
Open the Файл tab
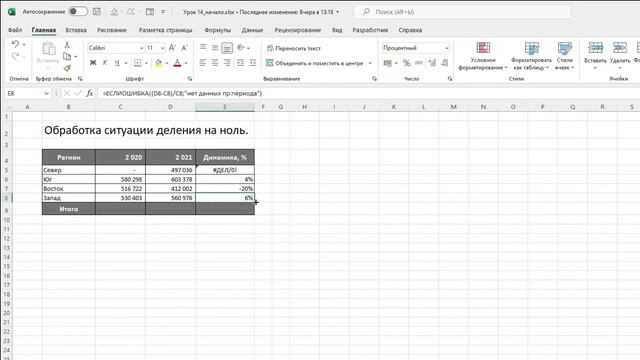15,30
